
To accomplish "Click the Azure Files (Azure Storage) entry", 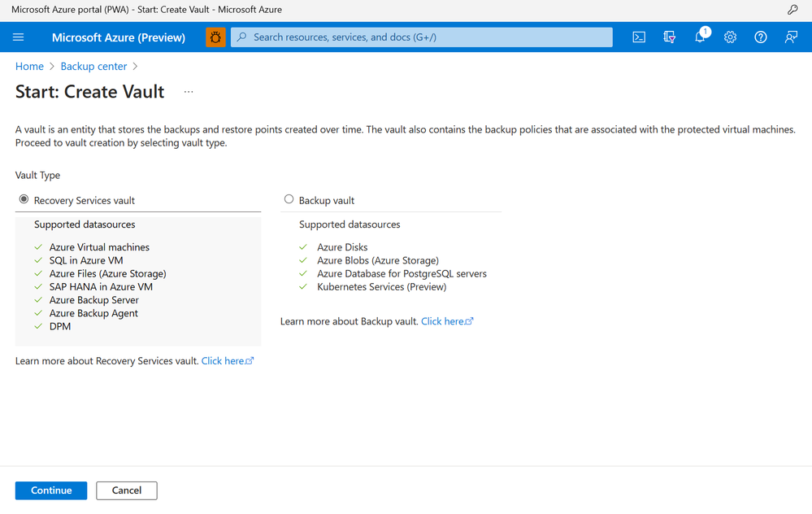I will pos(108,273).
